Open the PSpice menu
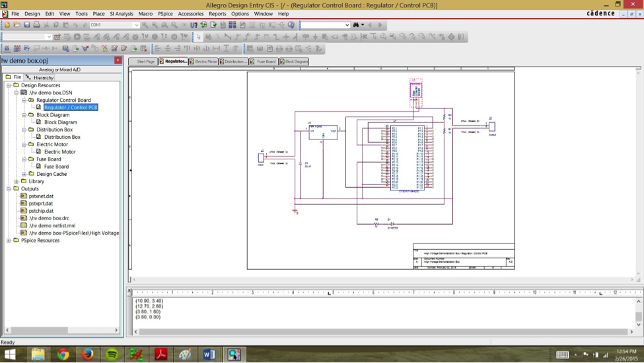This screenshot has width=644, height=363. click(165, 14)
